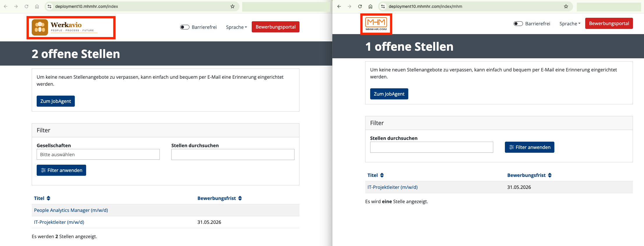This screenshot has width=644, height=246.
Task: Click '2 offene Stellen' heading
Action: pyautogui.click(x=76, y=54)
